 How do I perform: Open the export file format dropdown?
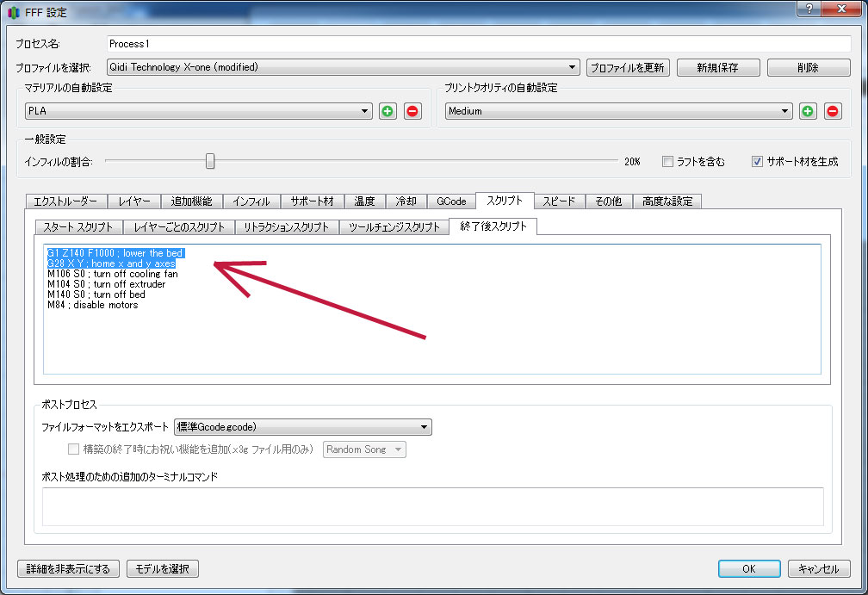pyautogui.click(x=302, y=426)
